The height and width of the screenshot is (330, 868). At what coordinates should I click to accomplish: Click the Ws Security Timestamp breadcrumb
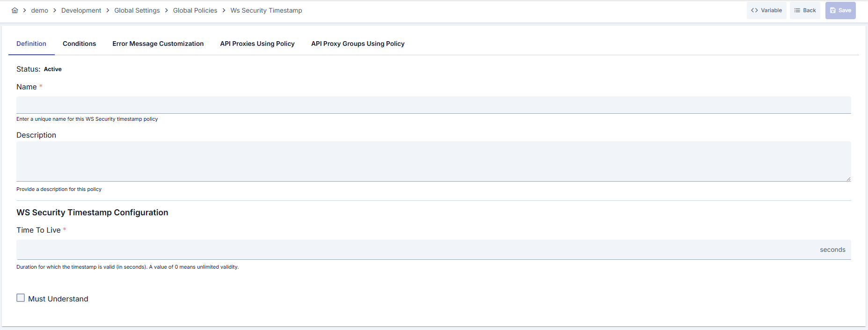pyautogui.click(x=266, y=10)
